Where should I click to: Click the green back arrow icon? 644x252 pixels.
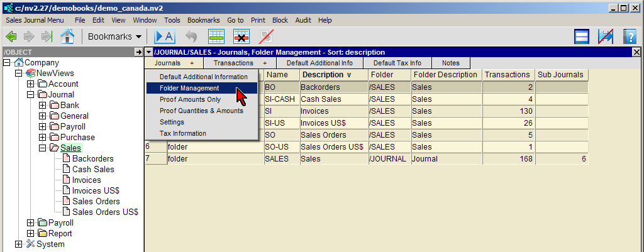tap(11, 36)
